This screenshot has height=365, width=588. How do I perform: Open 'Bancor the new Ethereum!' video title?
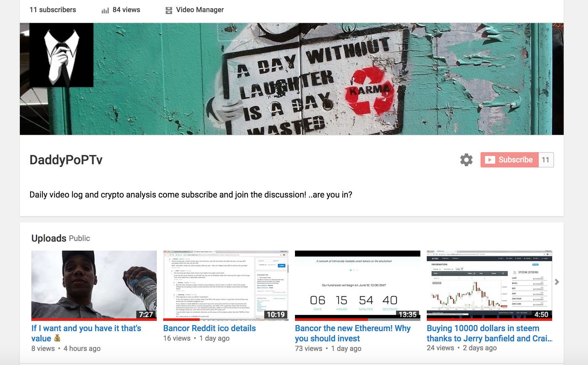[353, 333]
